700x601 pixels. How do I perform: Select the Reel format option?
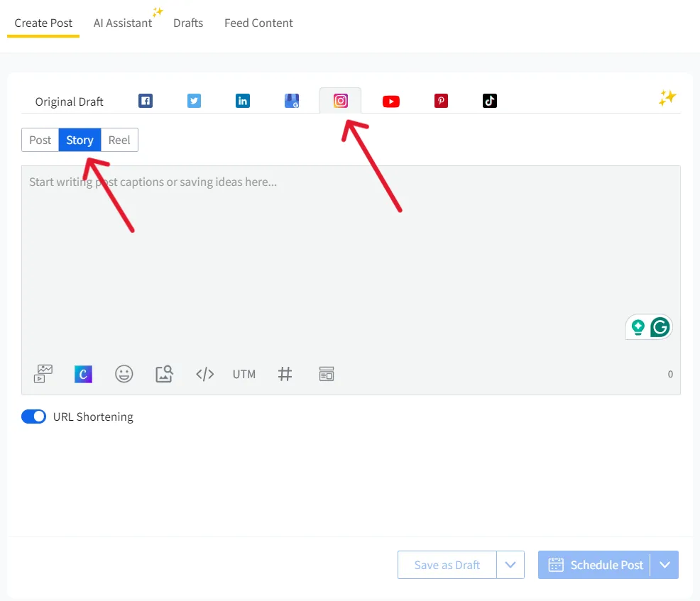[119, 140]
